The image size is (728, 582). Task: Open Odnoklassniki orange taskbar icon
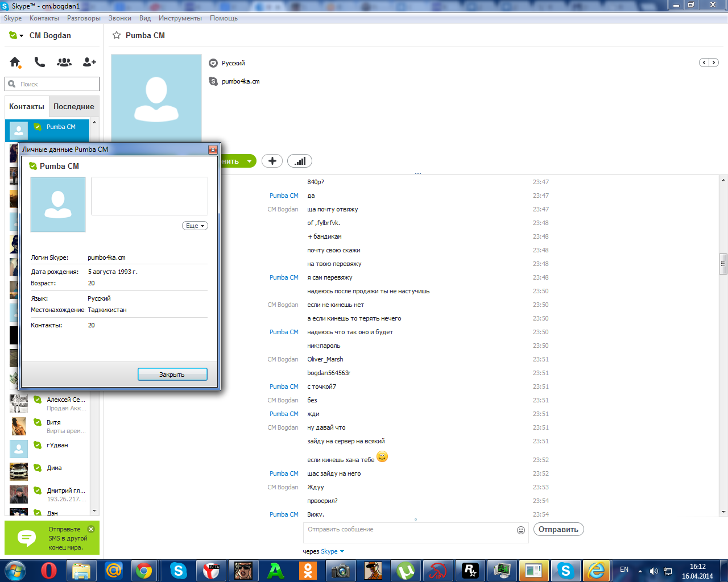point(308,571)
